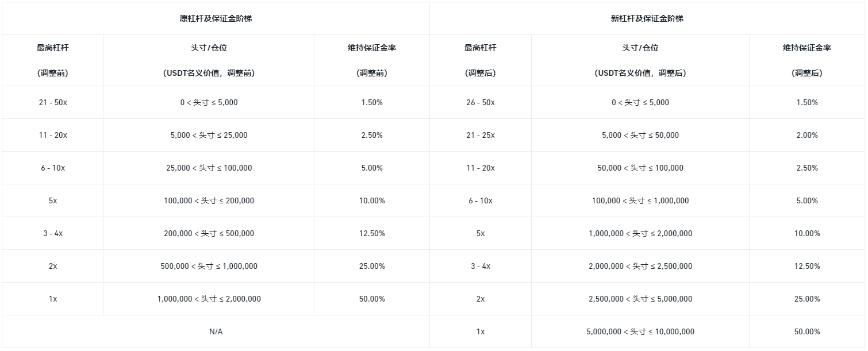Screen dimensions: 868x351
Task: Click the 1,000,000 < 头寸 ≤ 2,000,000 cell in 调整前 column
Action: click(209, 299)
